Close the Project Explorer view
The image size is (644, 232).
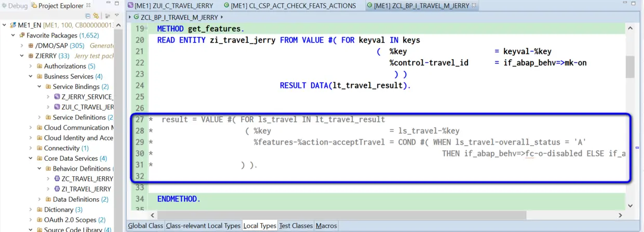pos(88,6)
